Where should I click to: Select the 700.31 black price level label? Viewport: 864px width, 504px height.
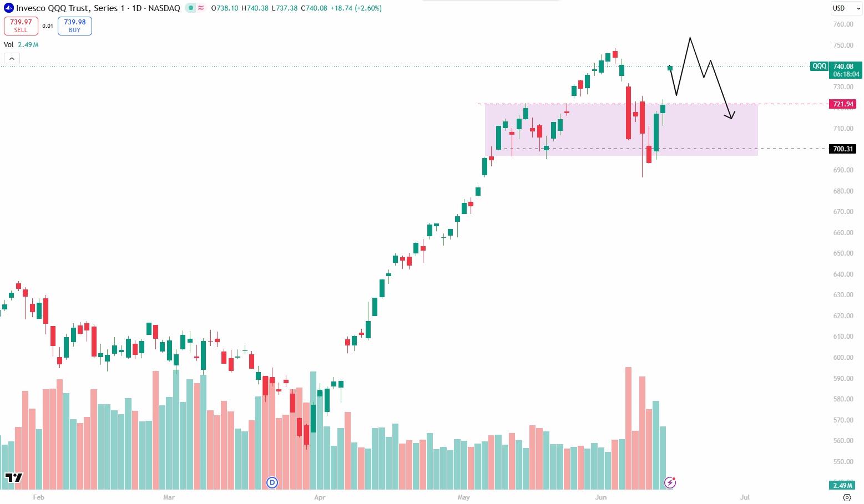pyautogui.click(x=843, y=149)
